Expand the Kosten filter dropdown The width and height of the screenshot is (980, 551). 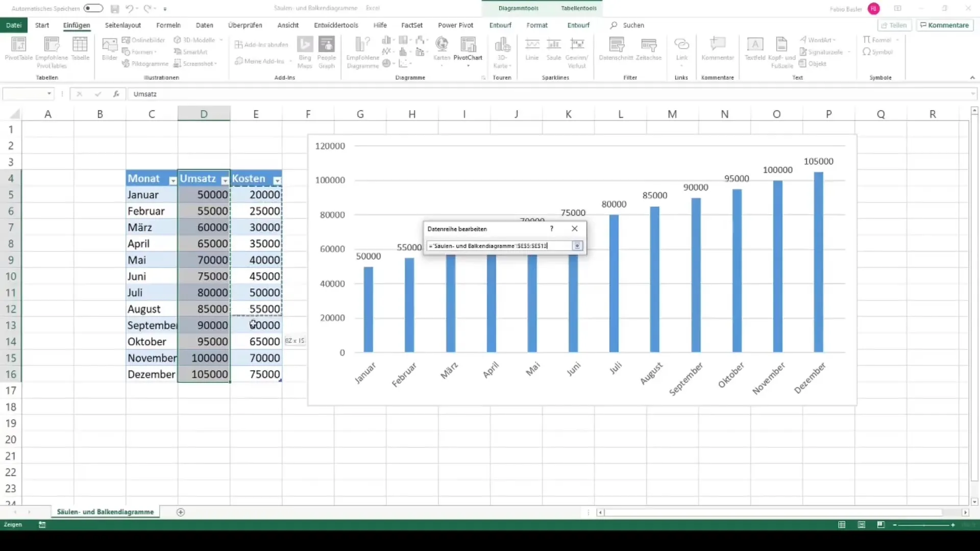point(277,180)
